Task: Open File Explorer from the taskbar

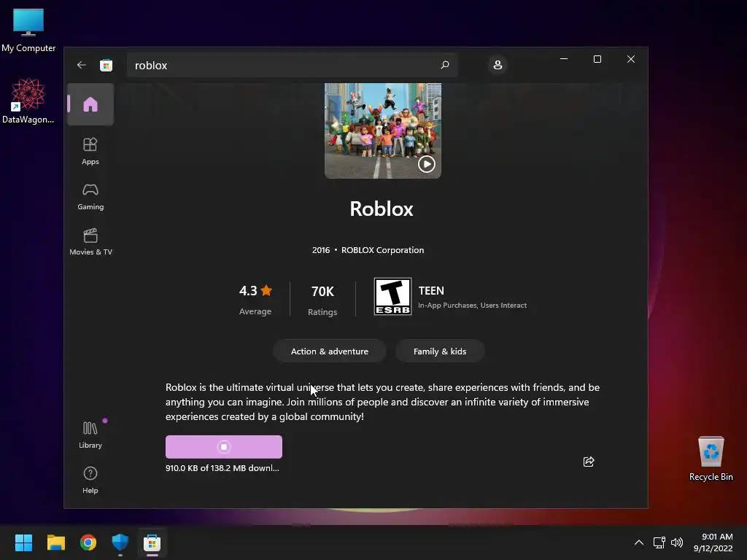Action: click(55, 542)
